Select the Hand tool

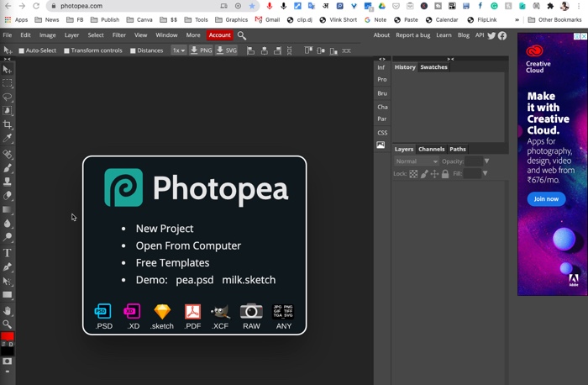click(7, 311)
